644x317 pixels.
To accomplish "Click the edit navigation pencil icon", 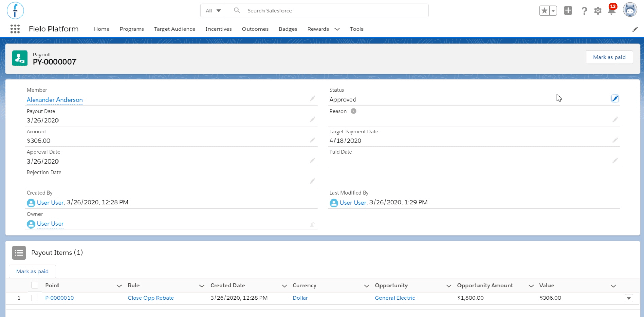I will coord(635,29).
